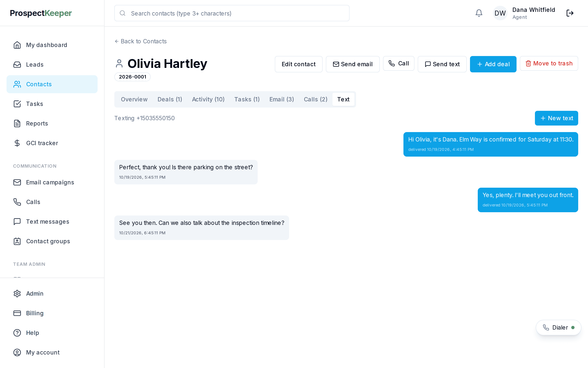The image size is (588, 368).
Task: Click the Help question mark icon
Action: click(17, 333)
